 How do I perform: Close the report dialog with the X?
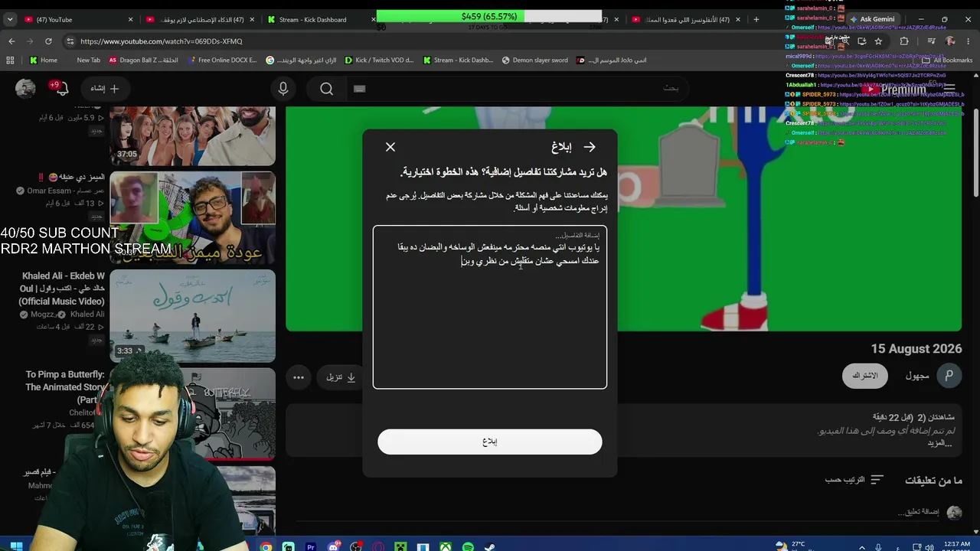[x=390, y=147]
